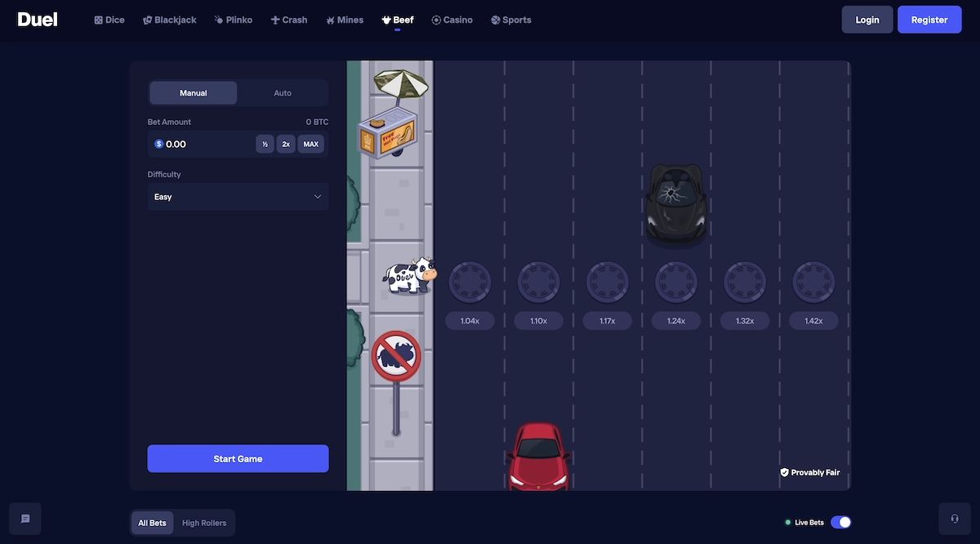Screen dimensions: 980x544
Task: Open the Crash game
Action: (x=288, y=19)
